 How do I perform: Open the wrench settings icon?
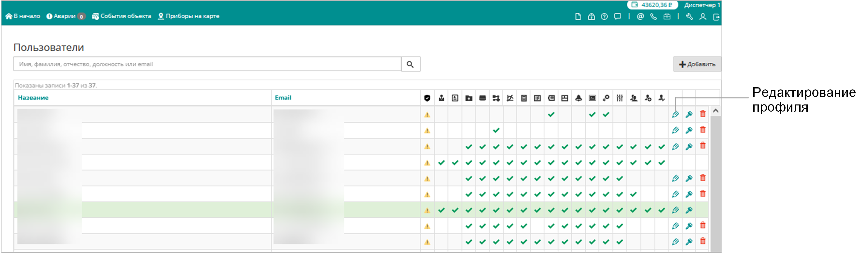tap(689, 17)
